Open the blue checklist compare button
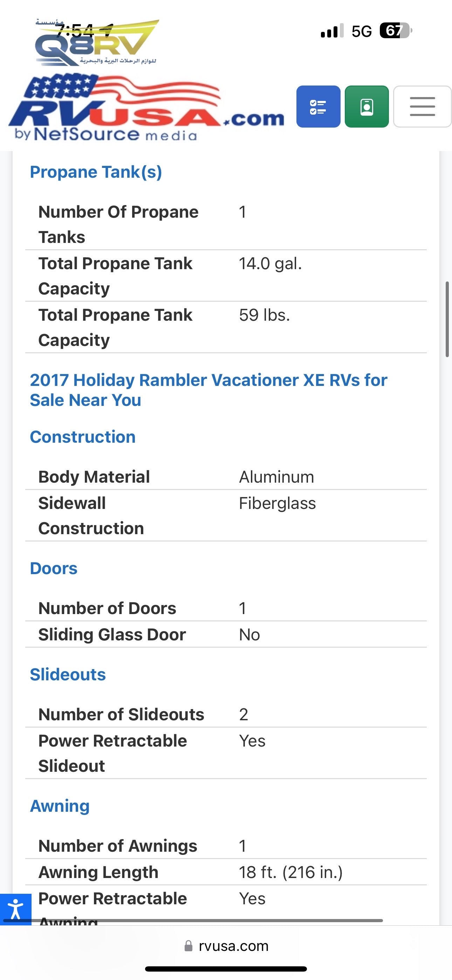This screenshot has width=452, height=980. [x=318, y=107]
